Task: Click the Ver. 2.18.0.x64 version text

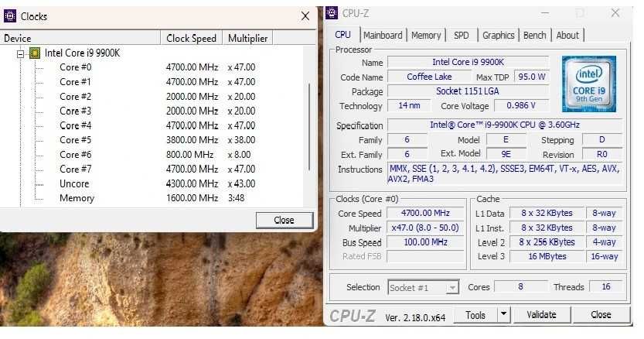Action: pos(415,317)
